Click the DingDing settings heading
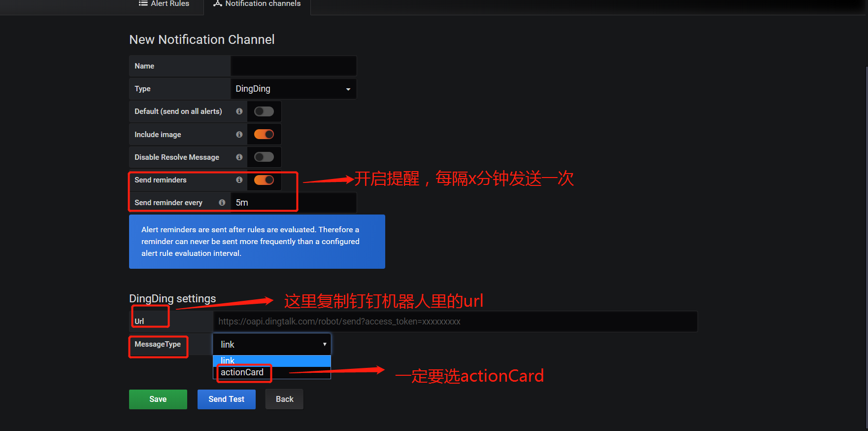Viewport: 868px width, 431px height. [x=172, y=299]
